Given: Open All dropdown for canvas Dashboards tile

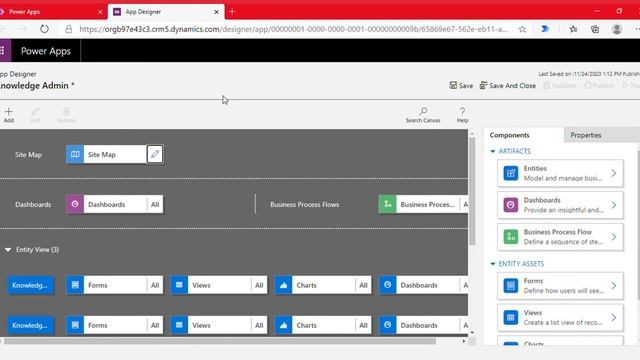Looking at the screenshot, I should 155,204.
